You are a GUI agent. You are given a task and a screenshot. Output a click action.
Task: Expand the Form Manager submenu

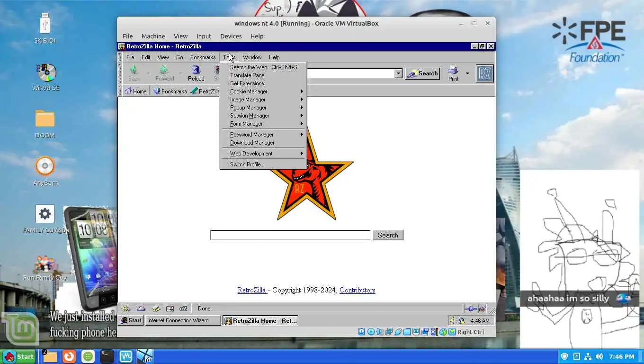coord(263,124)
